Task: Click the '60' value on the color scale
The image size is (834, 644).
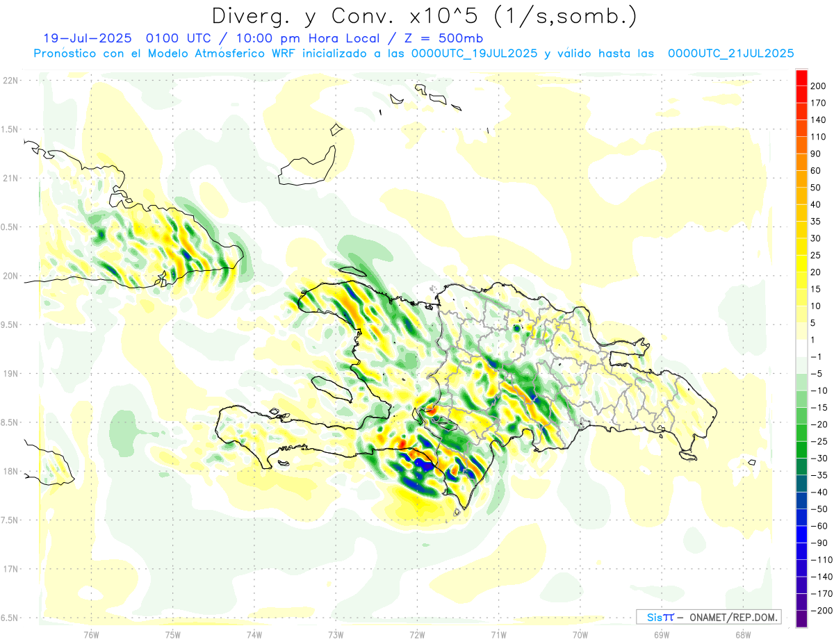Action: [817, 171]
